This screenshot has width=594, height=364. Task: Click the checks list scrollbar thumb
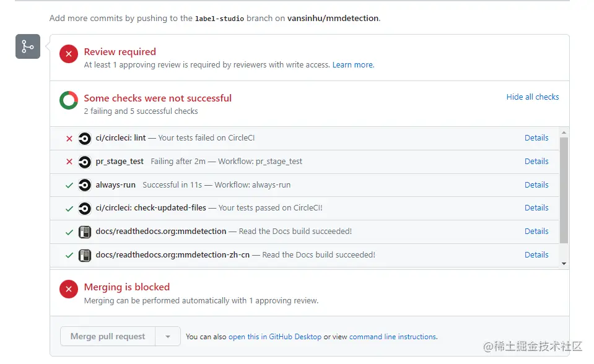[564, 190]
